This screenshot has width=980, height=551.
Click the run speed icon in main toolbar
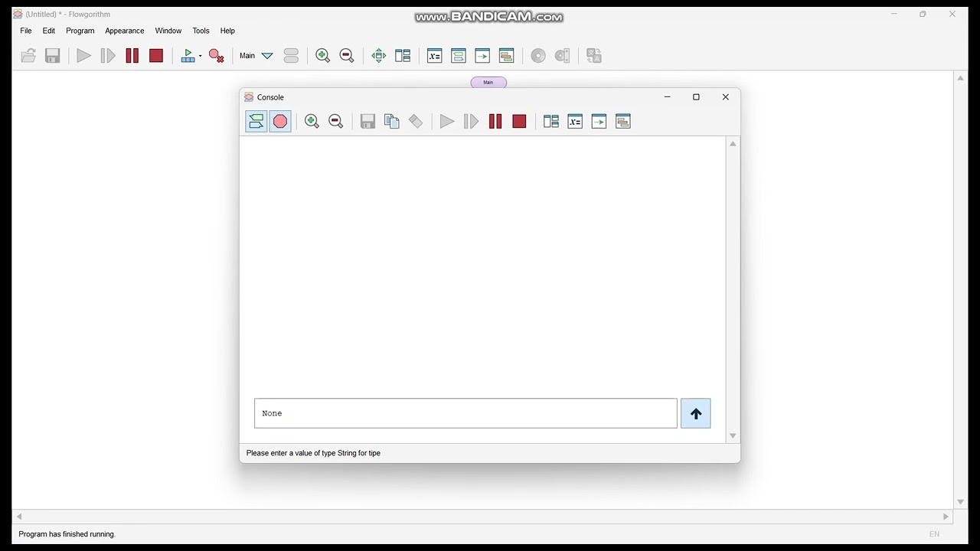[188, 55]
